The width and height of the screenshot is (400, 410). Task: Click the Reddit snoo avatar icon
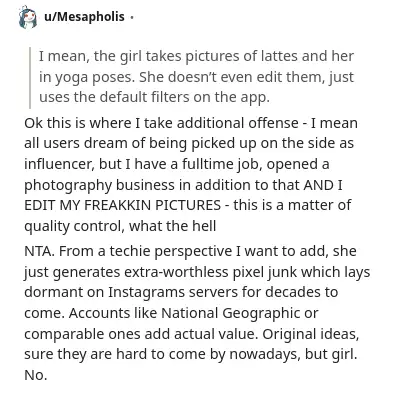(28, 17)
